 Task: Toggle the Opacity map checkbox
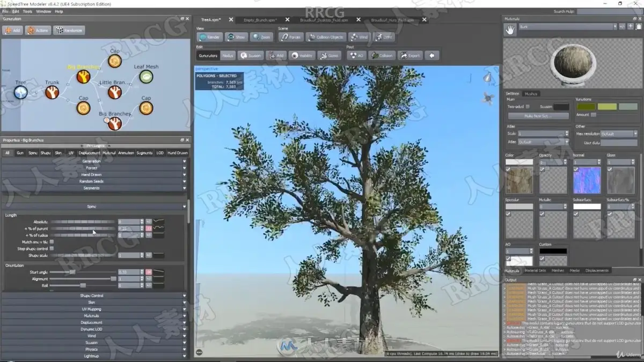pos(542,169)
